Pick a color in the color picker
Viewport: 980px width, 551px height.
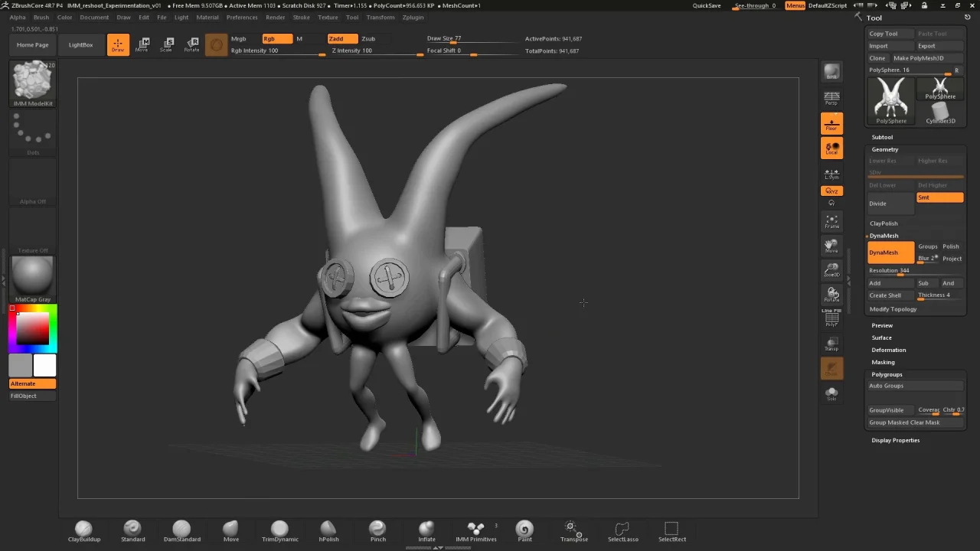pyautogui.click(x=33, y=329)
